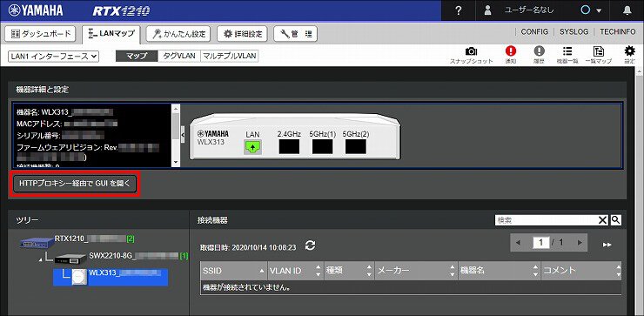Open the help question mark icon
The width and height of the screenshot is (644, 316).
click(459, 10)
